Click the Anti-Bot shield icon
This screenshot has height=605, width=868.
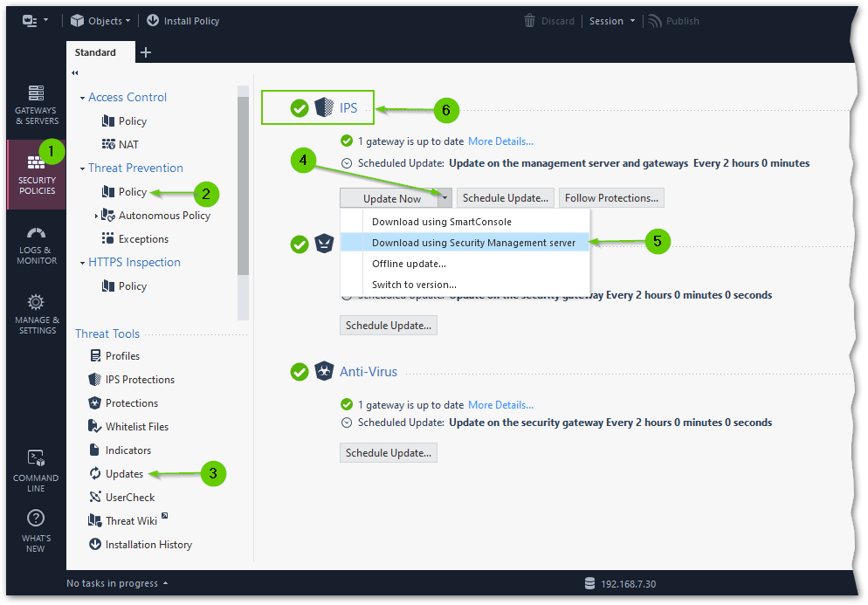pyautogui.click(x=324, y=244)
